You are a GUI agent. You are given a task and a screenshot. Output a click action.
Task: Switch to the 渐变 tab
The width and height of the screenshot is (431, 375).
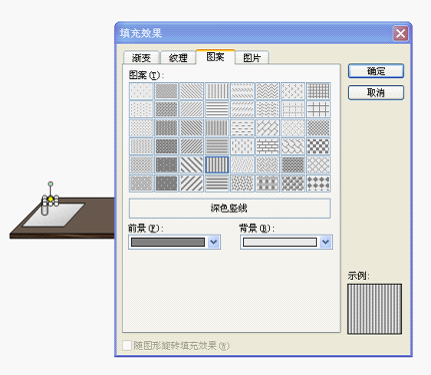(141, 58)
